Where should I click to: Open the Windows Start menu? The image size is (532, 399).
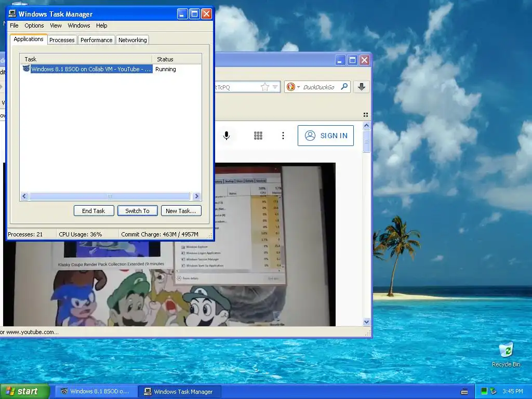coord(25,391)
